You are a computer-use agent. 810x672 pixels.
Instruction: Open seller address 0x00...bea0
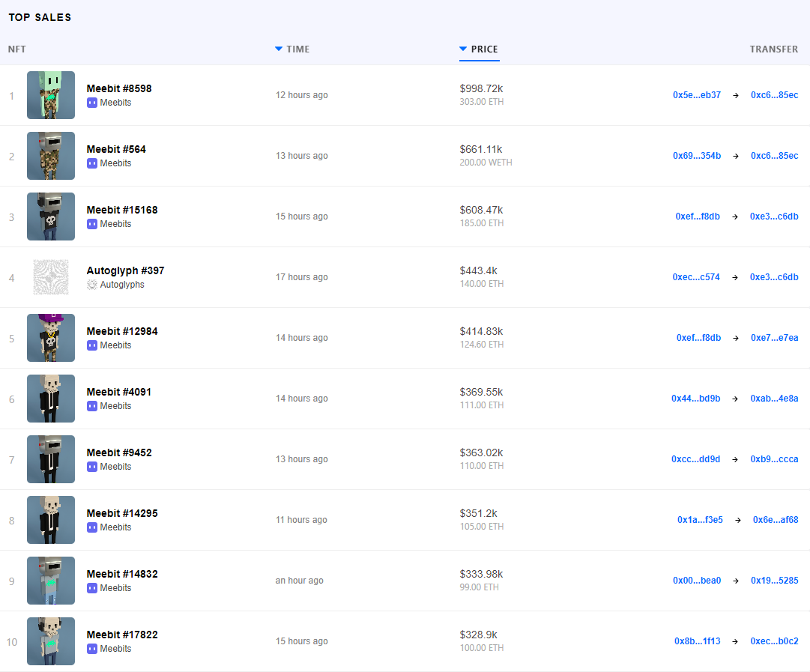click(x=696, y=581)
